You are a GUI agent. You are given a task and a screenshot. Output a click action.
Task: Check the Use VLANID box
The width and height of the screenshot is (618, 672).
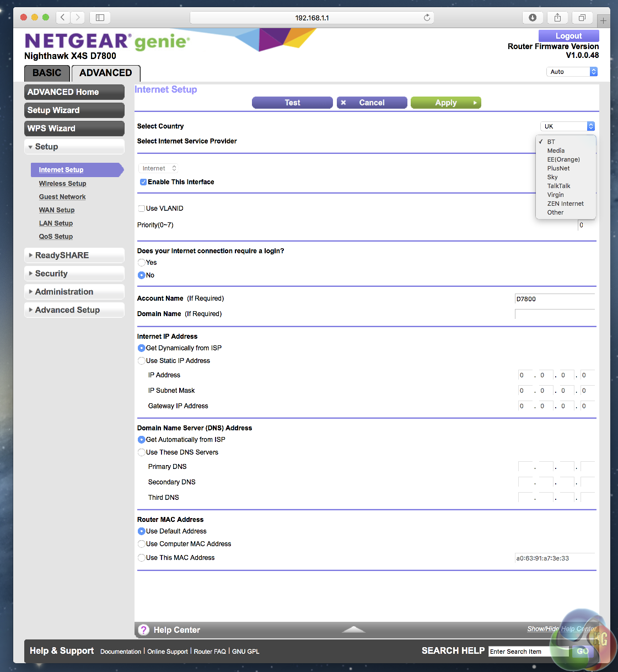(x=142, y=209)
